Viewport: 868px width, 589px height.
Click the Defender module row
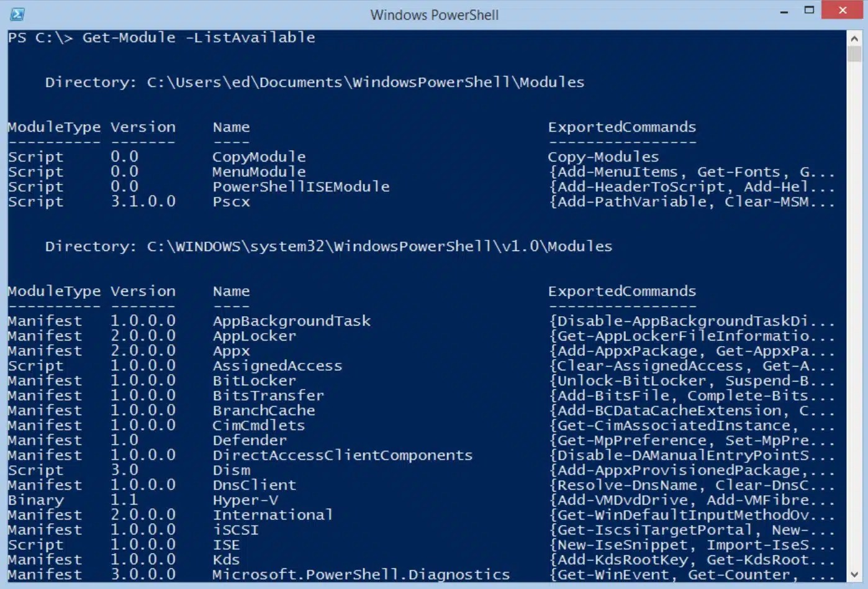(x=250, y=440)
